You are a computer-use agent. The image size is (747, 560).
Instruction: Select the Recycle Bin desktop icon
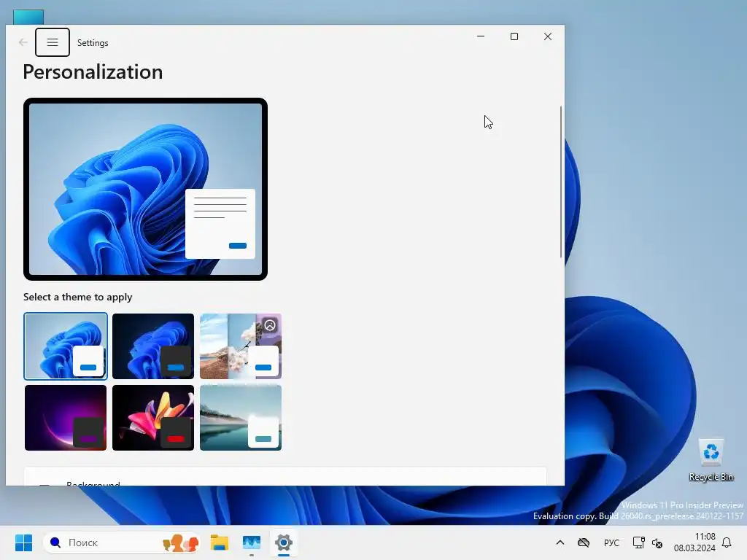coord(711,460)
